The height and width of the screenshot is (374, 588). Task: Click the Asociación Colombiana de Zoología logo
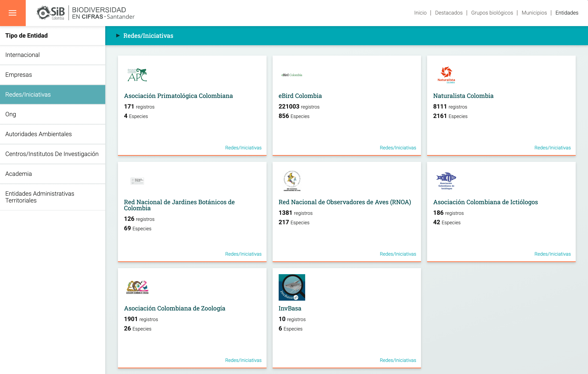point(137,287)
